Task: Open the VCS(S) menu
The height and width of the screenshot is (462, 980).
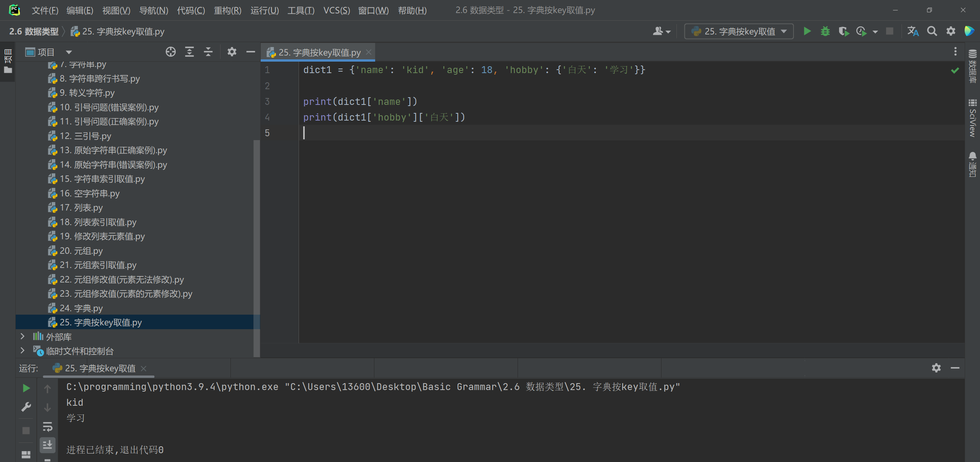Action: coord(336,10)
